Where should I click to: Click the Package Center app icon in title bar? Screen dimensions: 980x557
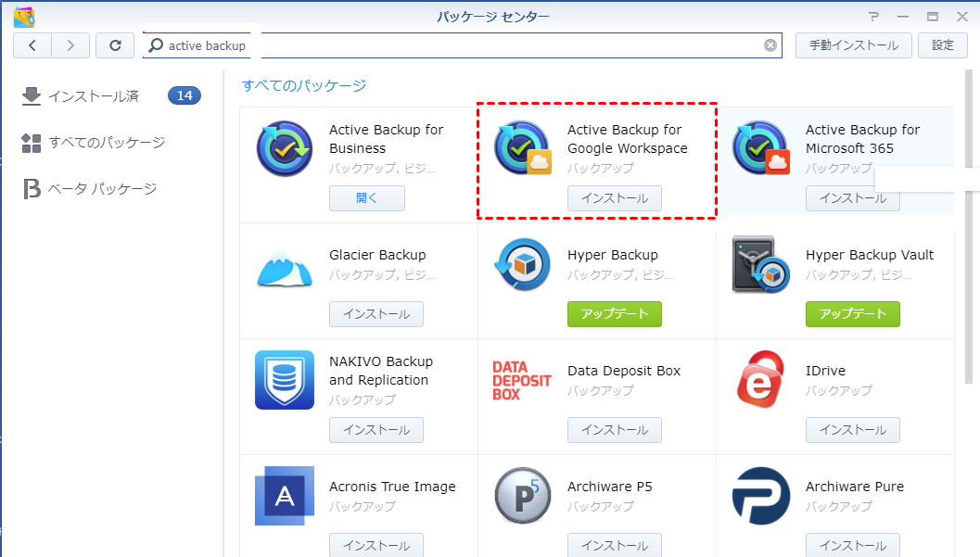[x=24, y=17]
